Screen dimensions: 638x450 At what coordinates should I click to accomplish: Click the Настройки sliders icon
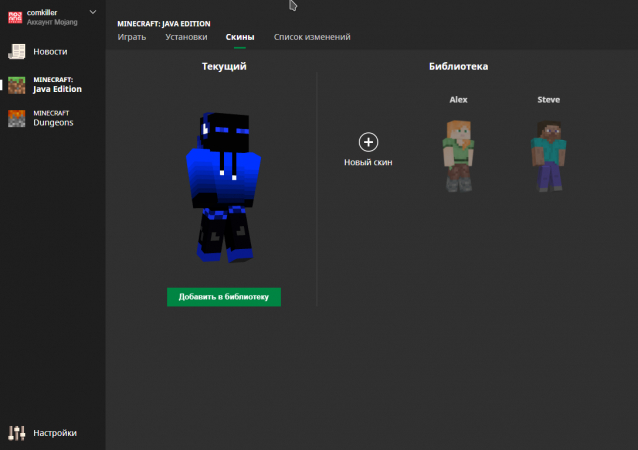17,433
